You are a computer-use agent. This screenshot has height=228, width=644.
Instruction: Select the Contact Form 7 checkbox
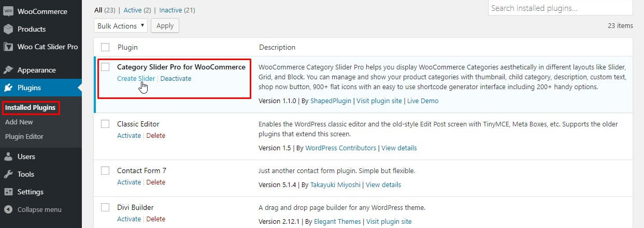click(x=106, y=170)
